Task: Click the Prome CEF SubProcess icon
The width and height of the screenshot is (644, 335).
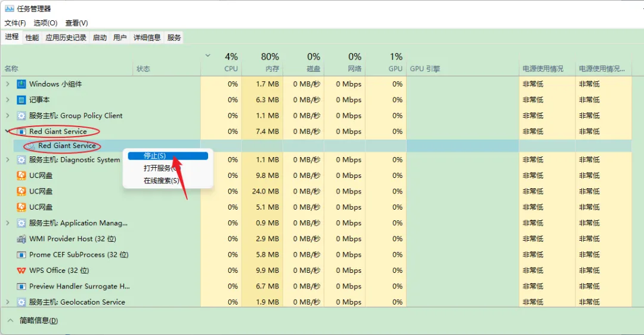Action: [x=21, y=255]
